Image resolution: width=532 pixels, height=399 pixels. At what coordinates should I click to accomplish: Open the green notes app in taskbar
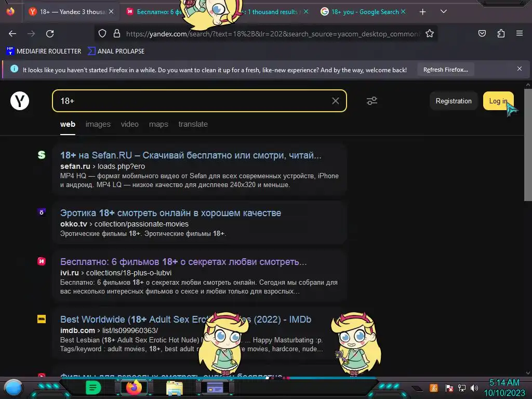(94, 388)
